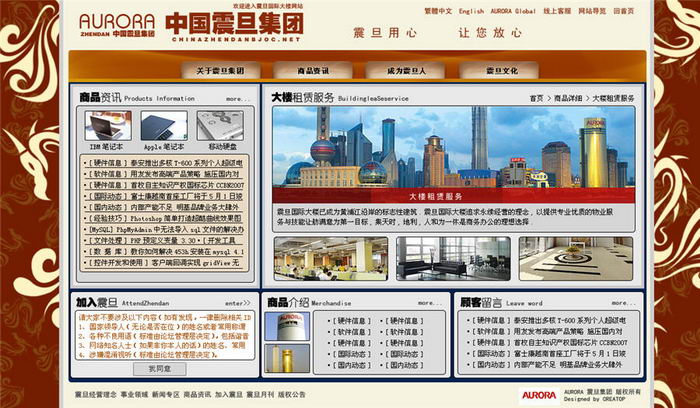Expand more in 商品资讯 panel
Viewport: 700px width, 408px height.
(238, 99)
